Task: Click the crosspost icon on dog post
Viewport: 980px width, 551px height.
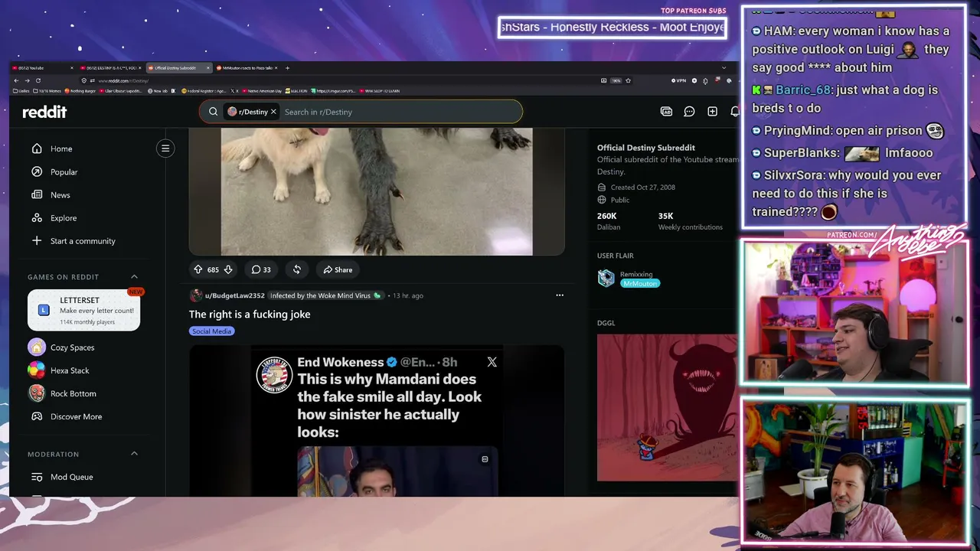Action: click(297, 269)
